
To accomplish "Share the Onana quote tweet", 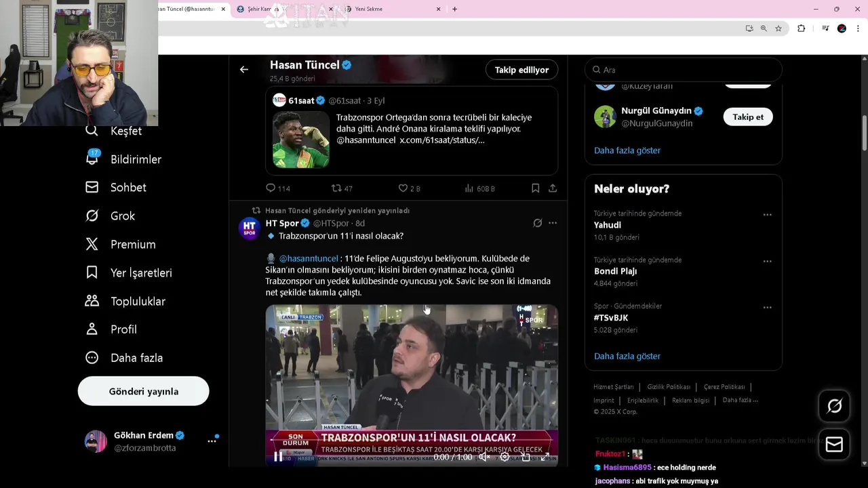I will point(553,188).
